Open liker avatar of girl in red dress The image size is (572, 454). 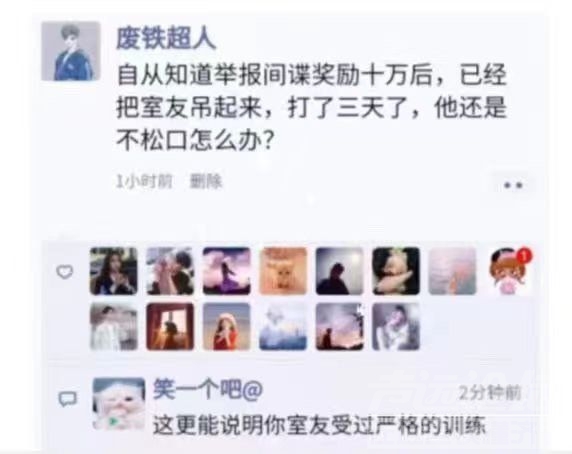point(227,327)
